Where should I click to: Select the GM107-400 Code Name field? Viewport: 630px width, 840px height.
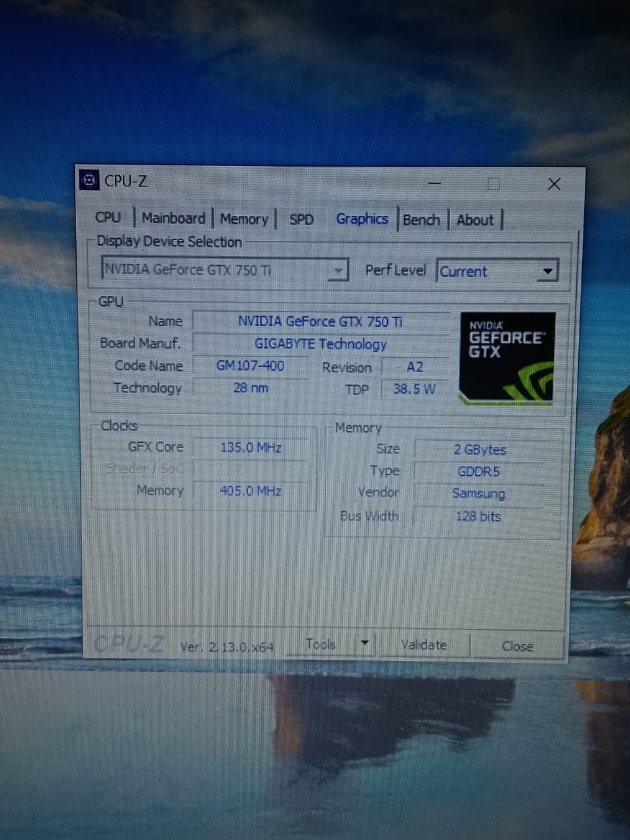(x=251, y=366)
